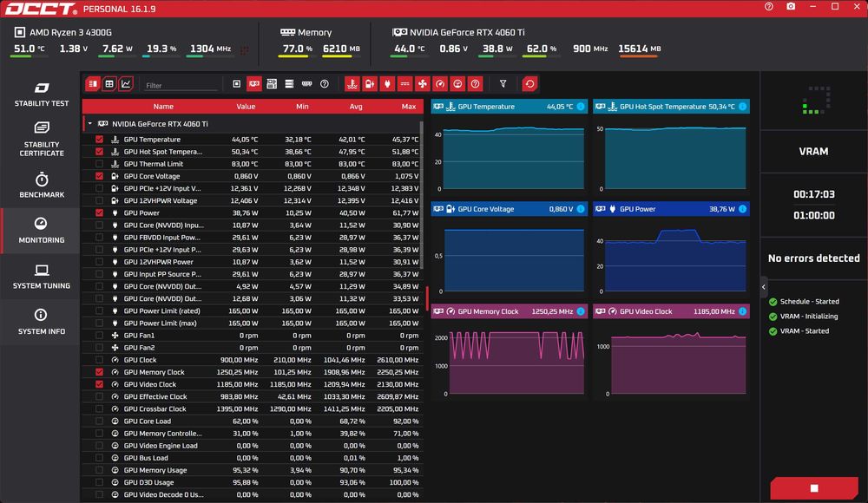Click the sensor table vertical scrollbar
Image resolution: width=868 pixels, height=503 pixels.
click(x=422, y=195)
